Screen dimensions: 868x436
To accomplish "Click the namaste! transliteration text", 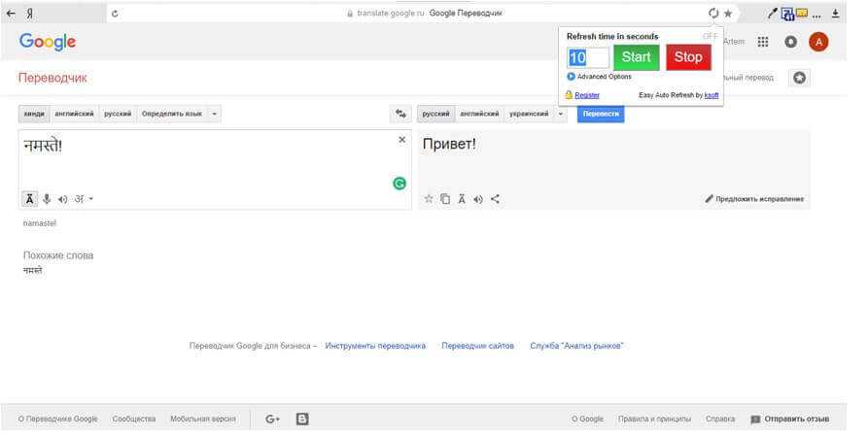I will (x=39, y=223).
